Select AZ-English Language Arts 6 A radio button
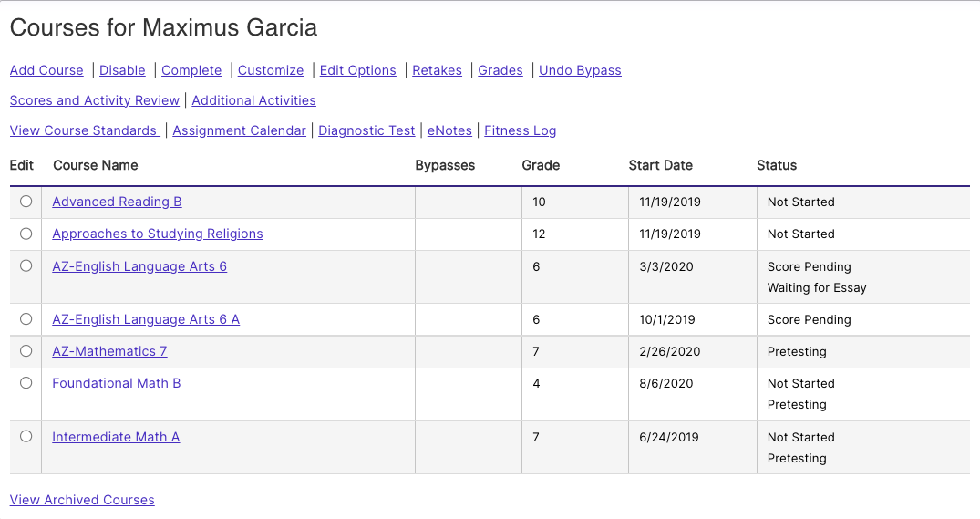Screen dimensions: 980x519 click(26, 319)
